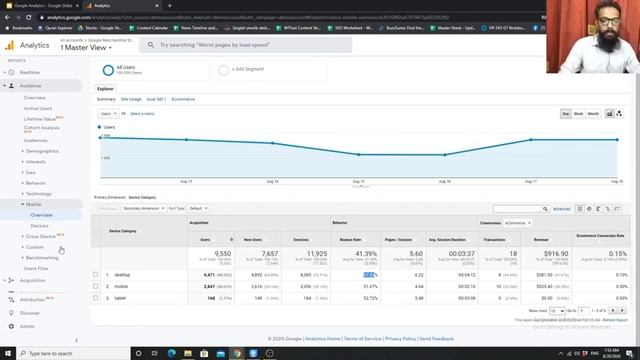Click the Analytics search field
Screen dimensions: 640x360
[245, 45]
